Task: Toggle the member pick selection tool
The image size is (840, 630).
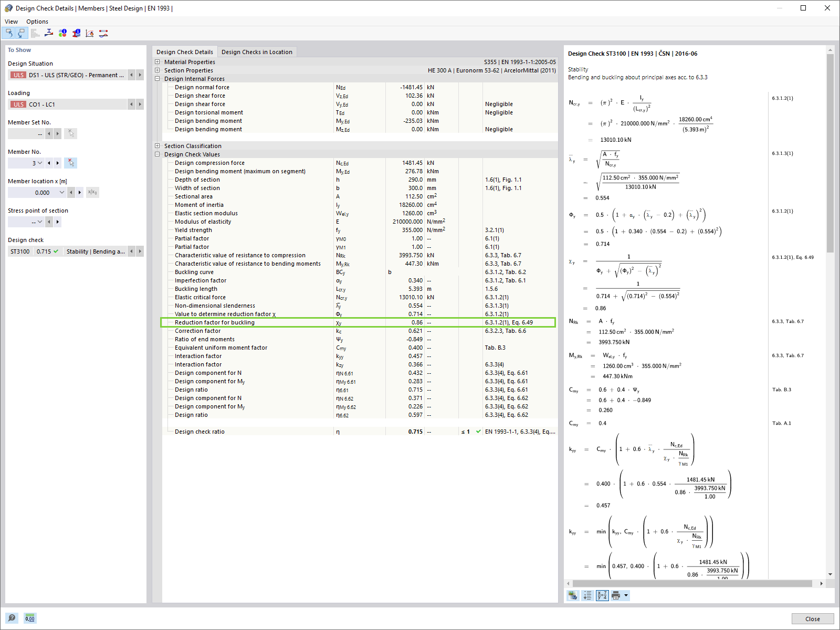Action: 70,163
